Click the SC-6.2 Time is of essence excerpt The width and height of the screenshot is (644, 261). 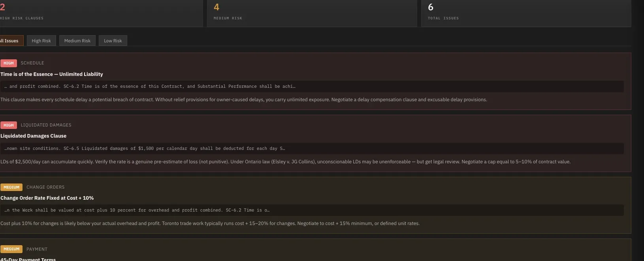tap(312, 86)
